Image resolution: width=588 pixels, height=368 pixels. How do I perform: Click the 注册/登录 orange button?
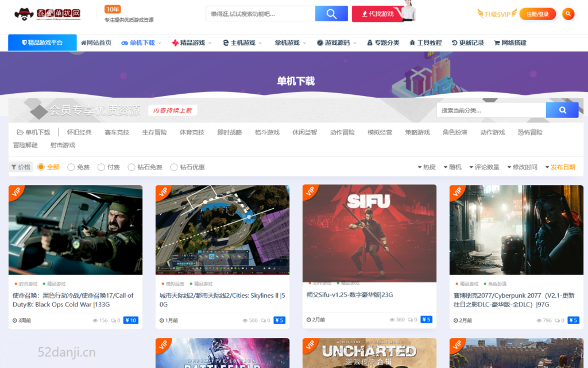[537, 14]
